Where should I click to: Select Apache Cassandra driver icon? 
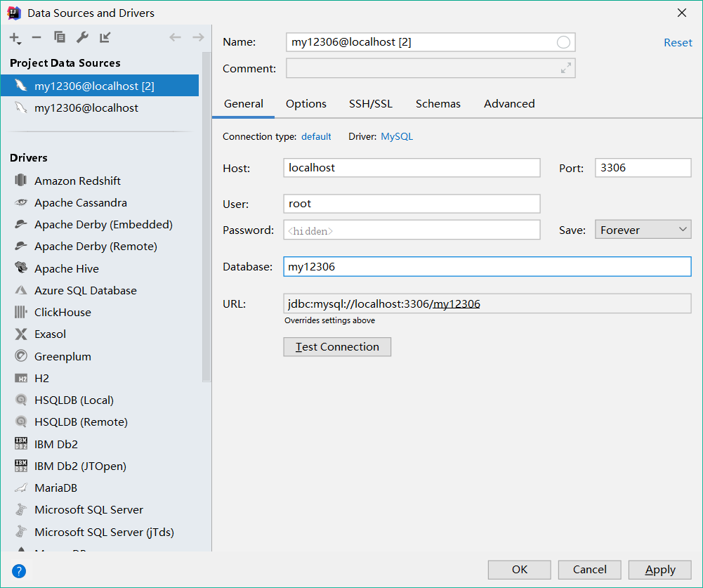20,202
